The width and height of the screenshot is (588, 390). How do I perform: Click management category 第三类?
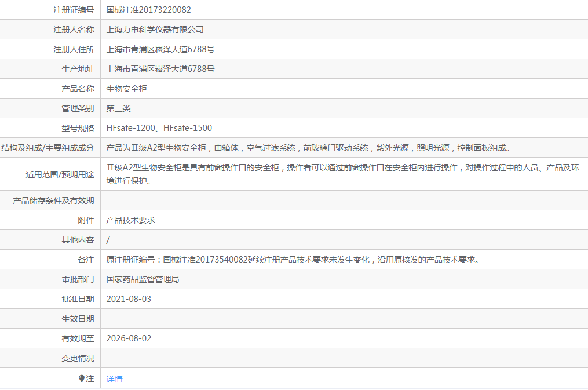point(118,108)
